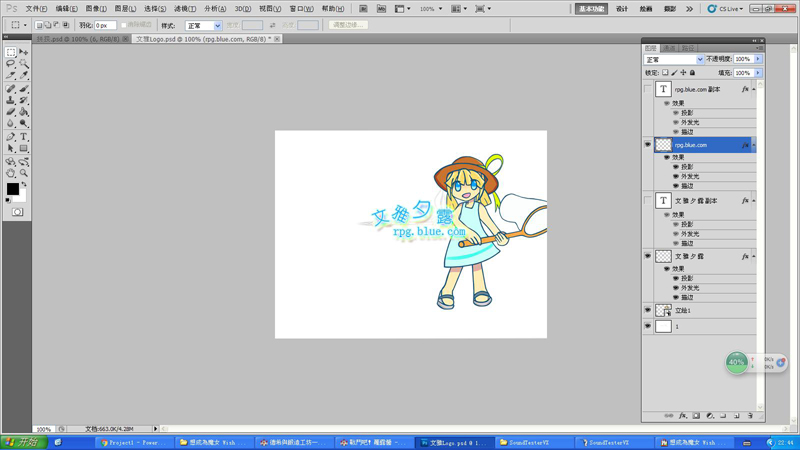The width and height of the screenshot is (800, 450).
Task: Select the Blur tool
Action: pos(11,123)
